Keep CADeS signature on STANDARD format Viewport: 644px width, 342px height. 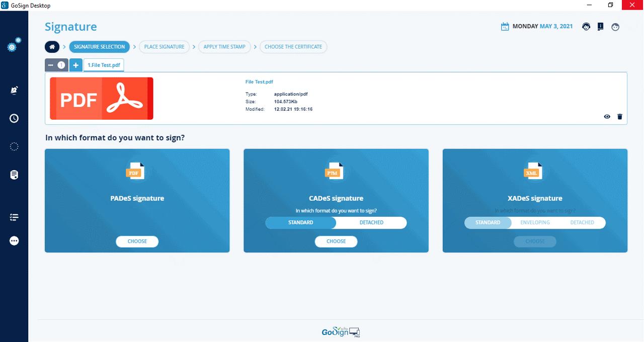(x=300, y=222)
